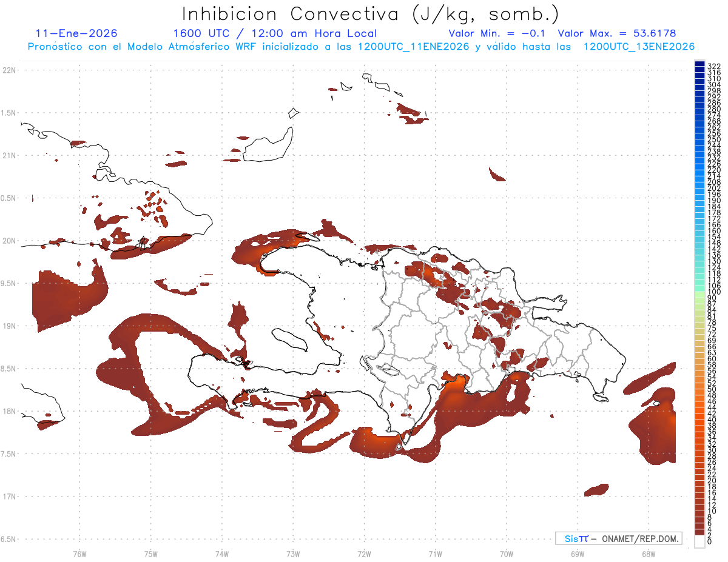728x562 pixels.
Task: Click the '6.5N' latitude label
Action: [x=9, y=539]
